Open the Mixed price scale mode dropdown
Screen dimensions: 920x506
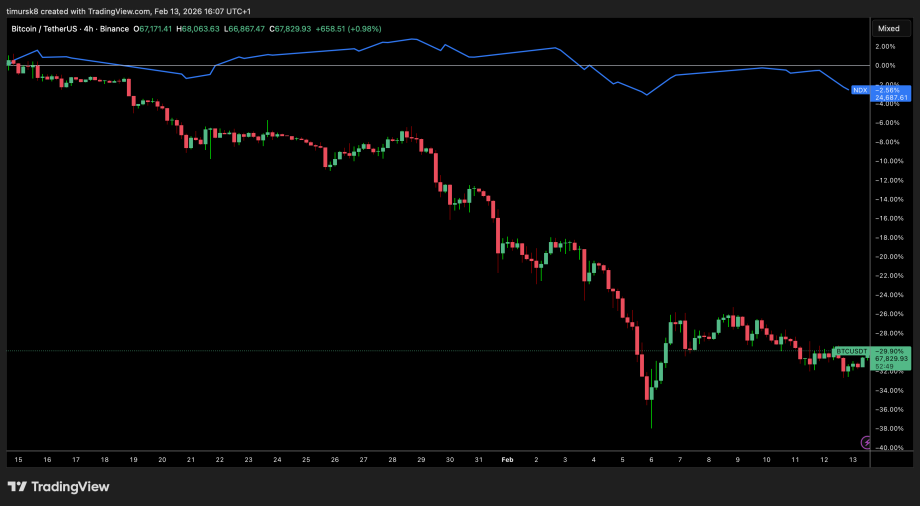pyautogui.click(x=888, y=29)
